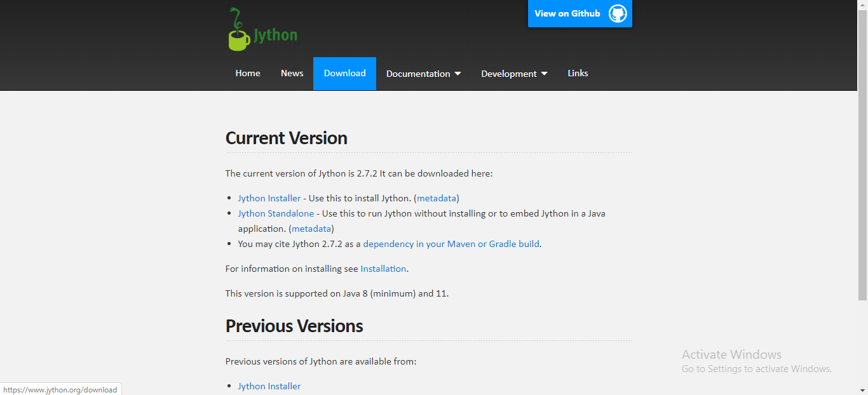Image resolution: width=868 pixels, height=395 pixels.
Task: Open the Installation link
Action: pyautogui.click(x=383, y=269)
